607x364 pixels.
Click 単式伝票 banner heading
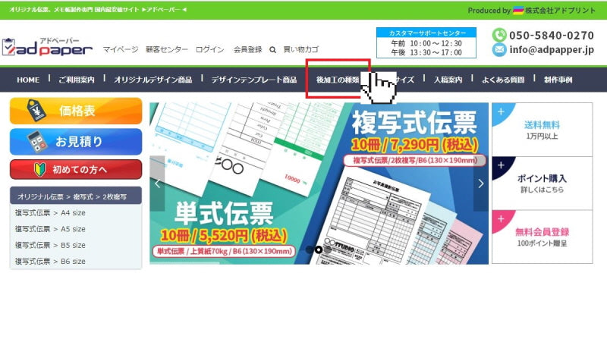point(224,213)
